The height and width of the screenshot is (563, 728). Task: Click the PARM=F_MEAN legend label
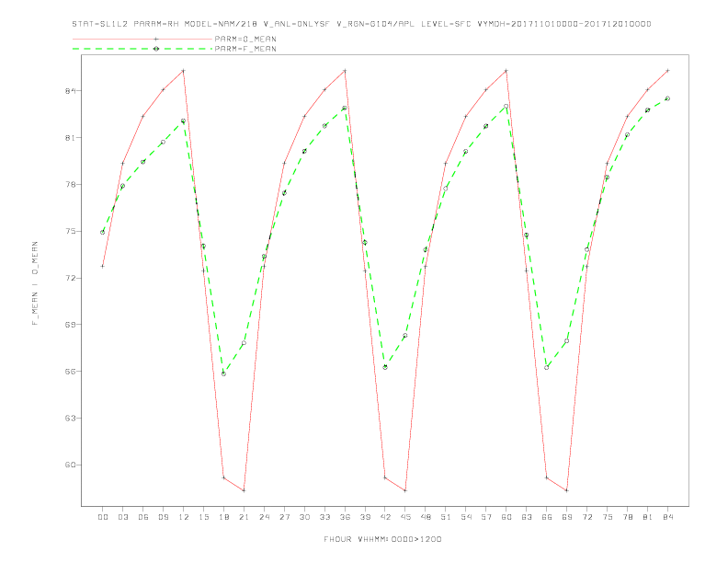[x=245, y=49]
